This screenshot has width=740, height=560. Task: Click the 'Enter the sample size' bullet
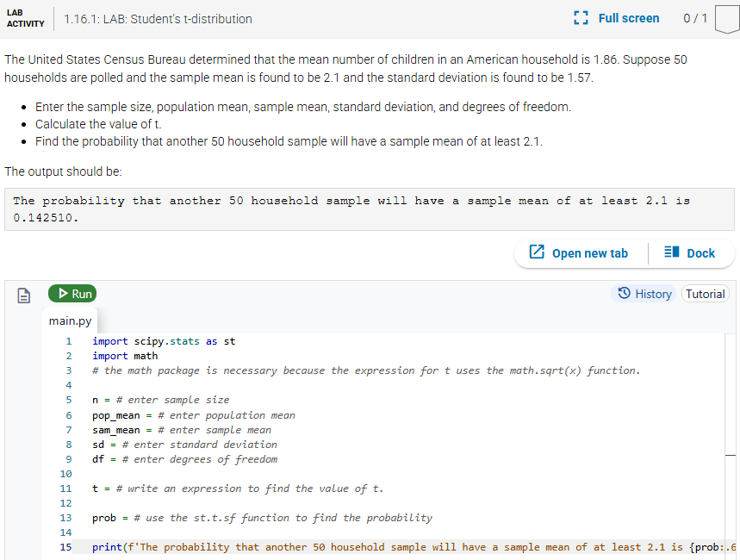[303, 107]
